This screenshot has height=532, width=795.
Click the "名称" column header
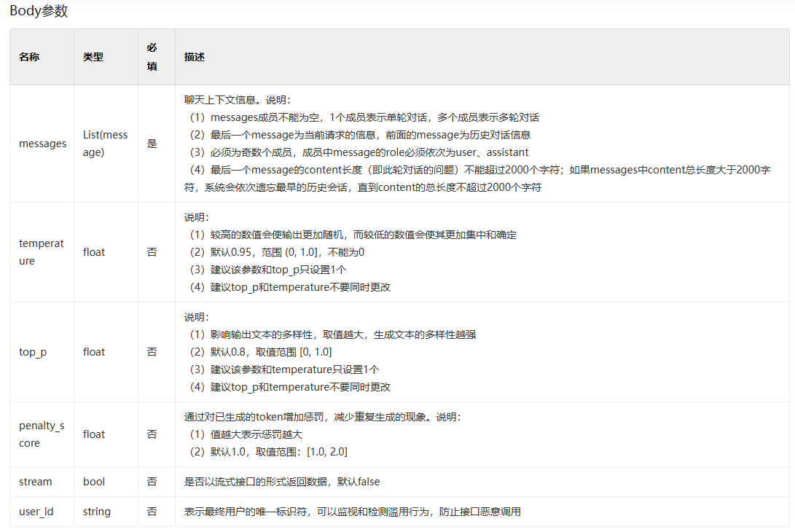(x=29, y=57)
